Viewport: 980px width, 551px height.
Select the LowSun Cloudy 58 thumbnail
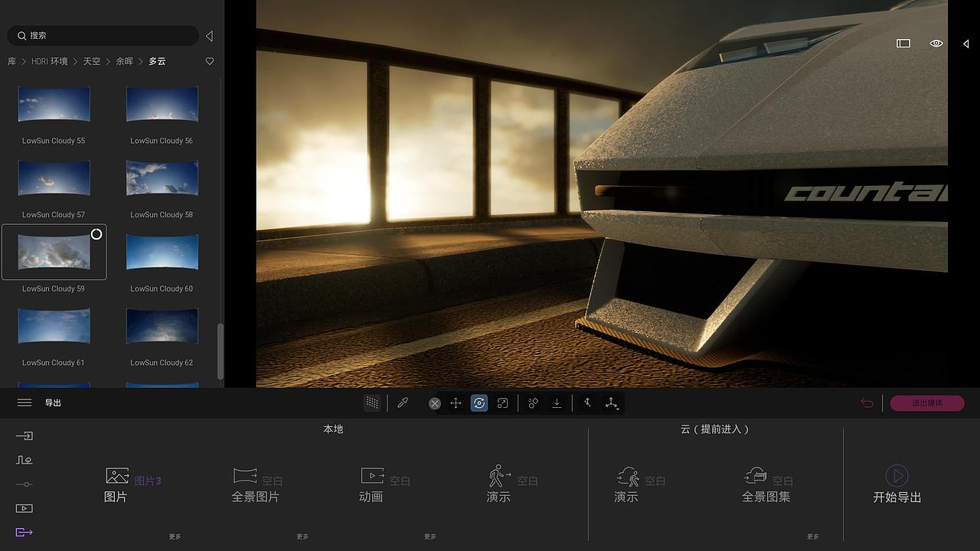pos(162,178)
